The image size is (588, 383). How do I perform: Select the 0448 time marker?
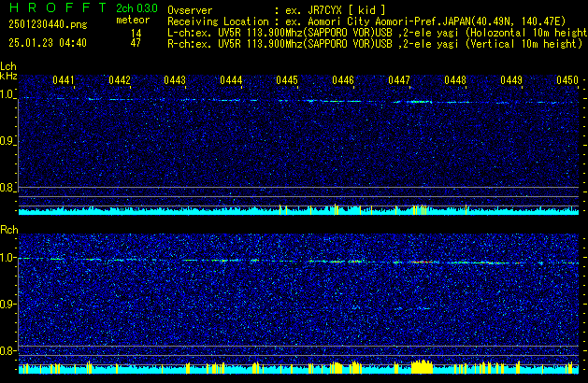[455, 80]
